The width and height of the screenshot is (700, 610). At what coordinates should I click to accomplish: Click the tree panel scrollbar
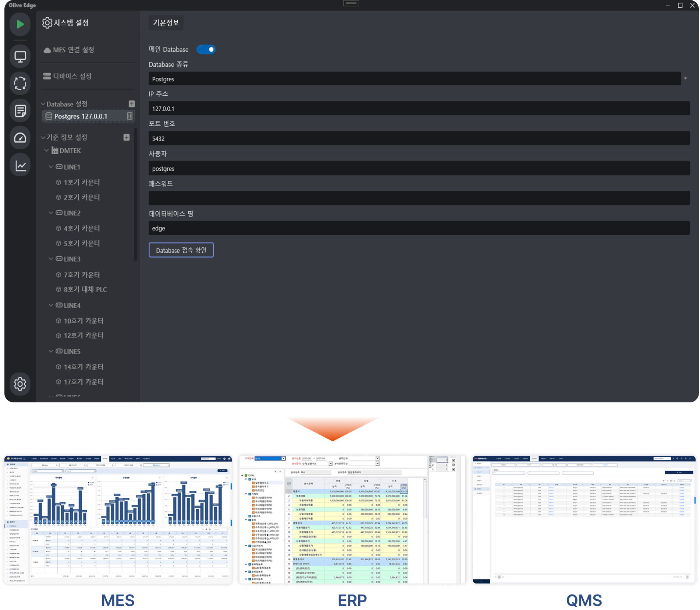tap(136, 195)
